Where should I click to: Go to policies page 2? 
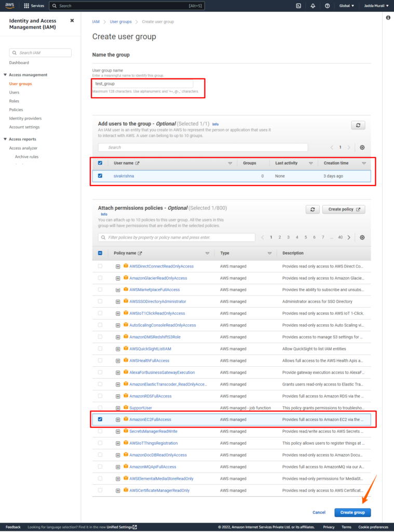tap(280, 237)
